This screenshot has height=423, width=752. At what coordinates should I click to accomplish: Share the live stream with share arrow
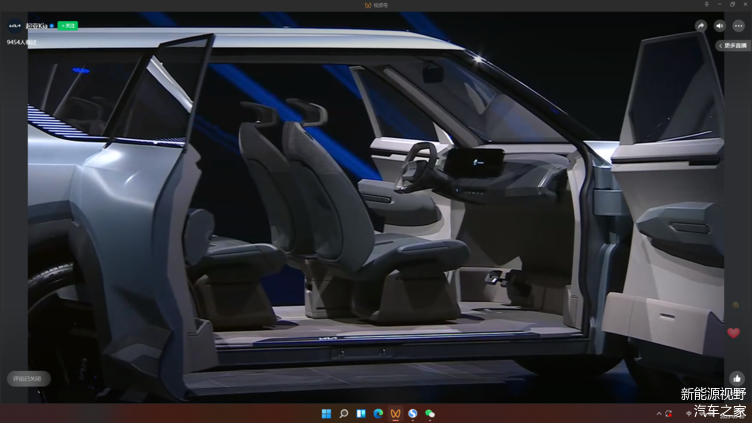click(701, 26)
